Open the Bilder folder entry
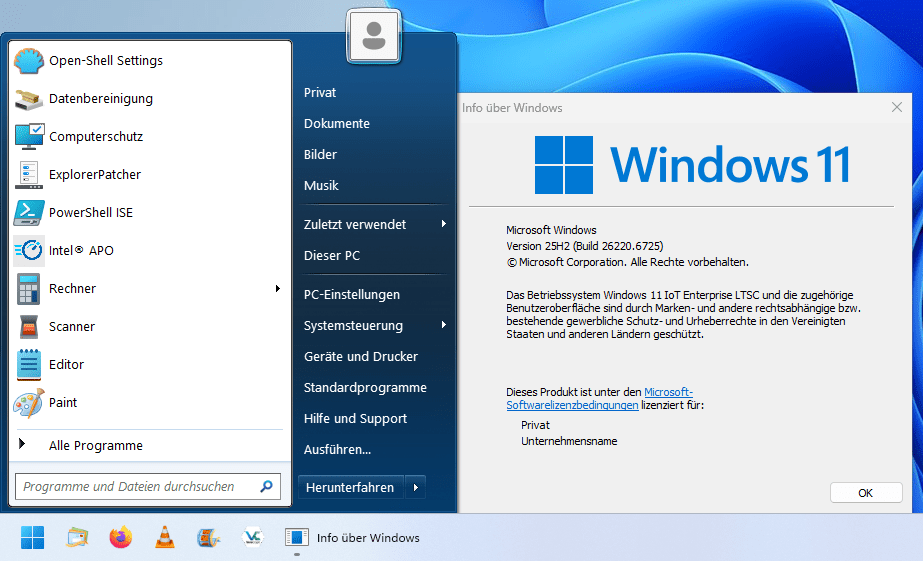 point(320,154)
